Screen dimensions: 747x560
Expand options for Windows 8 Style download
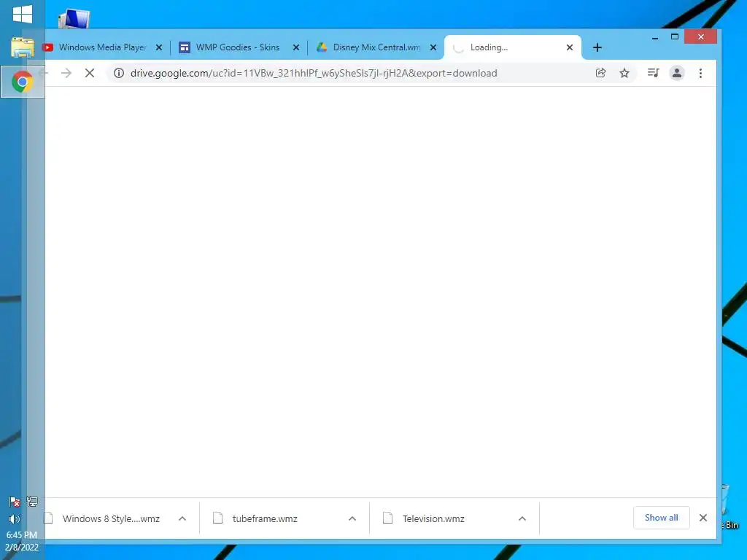coord(182,518)
